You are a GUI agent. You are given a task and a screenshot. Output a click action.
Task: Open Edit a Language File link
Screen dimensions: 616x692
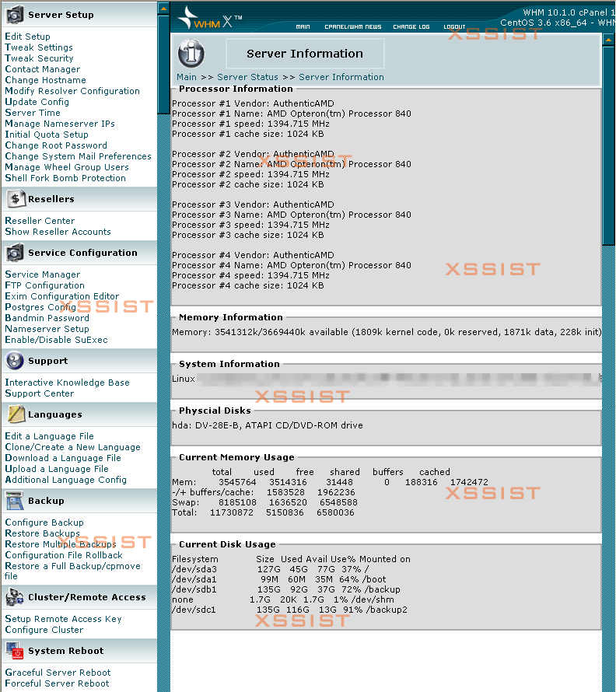[50, 436]
